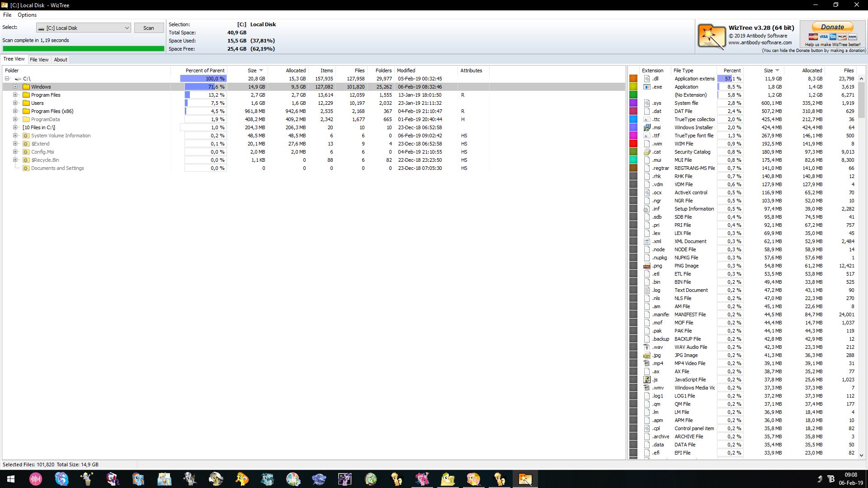Click the .png file type icon
Viewport: 868px width, 488px height.
[x=647, y=266]
